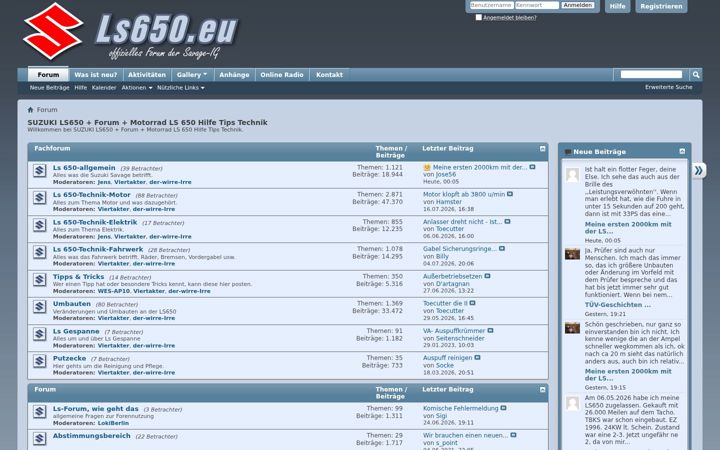Open Erweiterte Suche link
The image size is (720, 450).
(669, 87)
